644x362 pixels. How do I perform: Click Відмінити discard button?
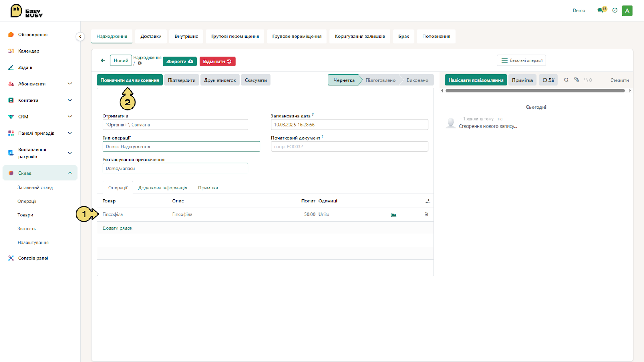217,62
